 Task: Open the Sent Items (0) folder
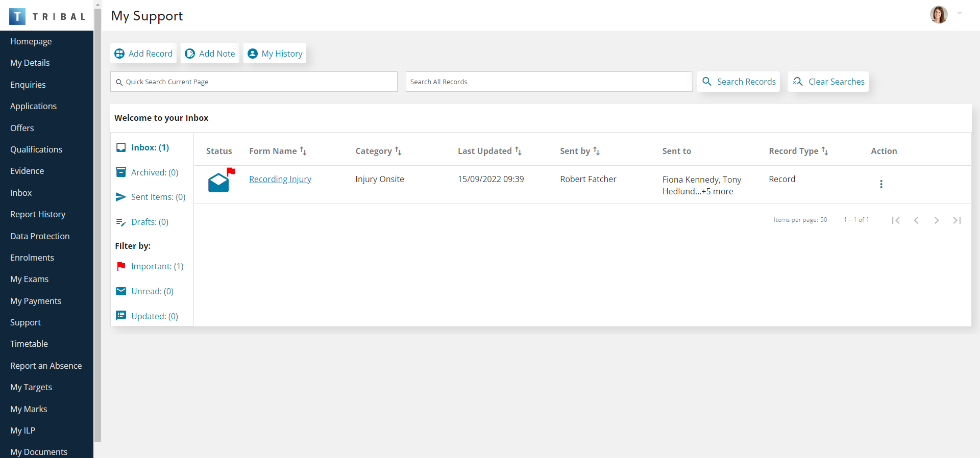(x=151, y=197)
